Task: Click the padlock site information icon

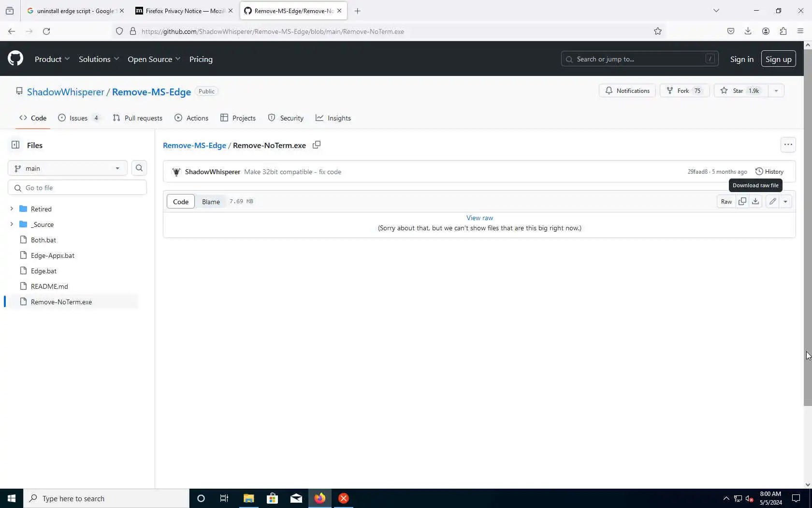Action: click(x=133, y=31)
